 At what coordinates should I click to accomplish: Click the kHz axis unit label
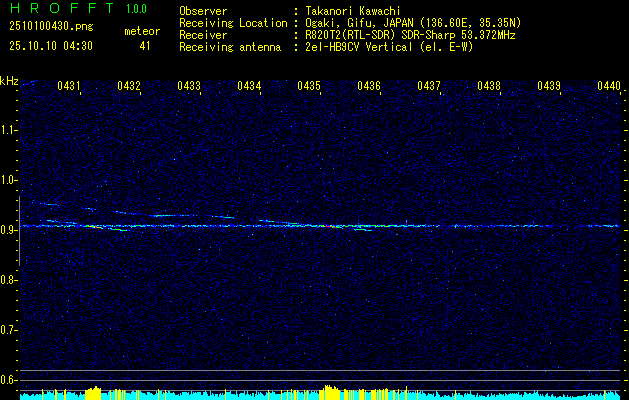pos(10,81)
